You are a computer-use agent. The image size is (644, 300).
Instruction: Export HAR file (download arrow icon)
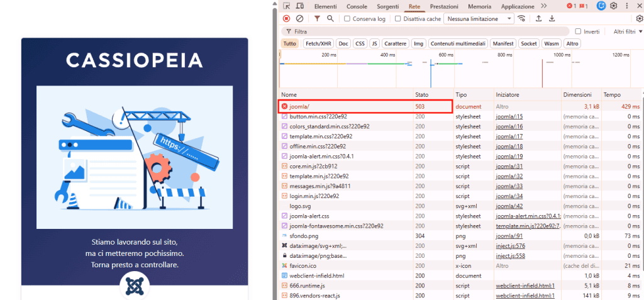click(x=552, y=18)
